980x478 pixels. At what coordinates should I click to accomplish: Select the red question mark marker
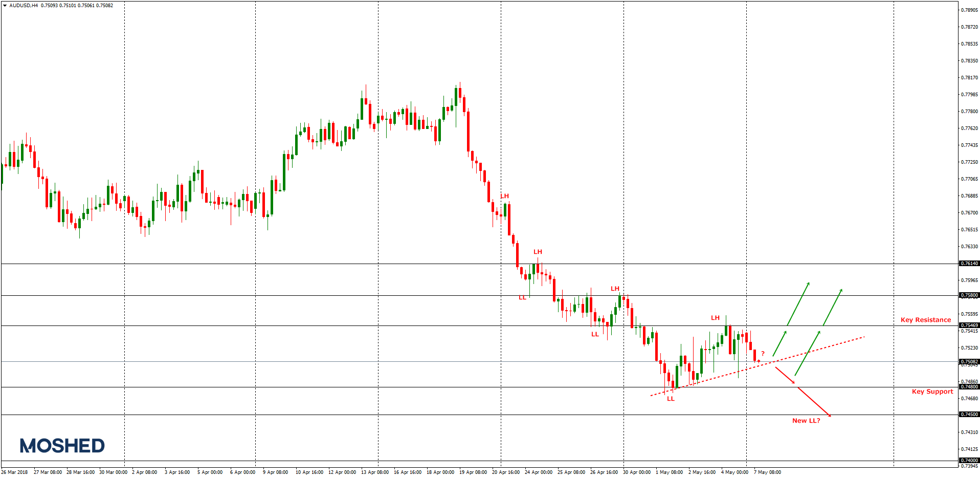(763, 353)
